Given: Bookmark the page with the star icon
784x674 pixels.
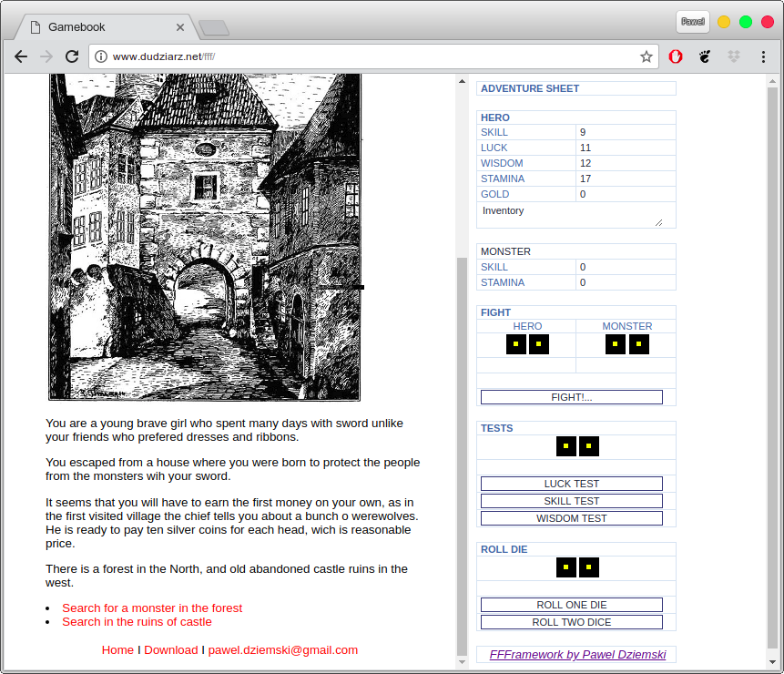Looking at the screenshot, I should [x=647, y=56].
